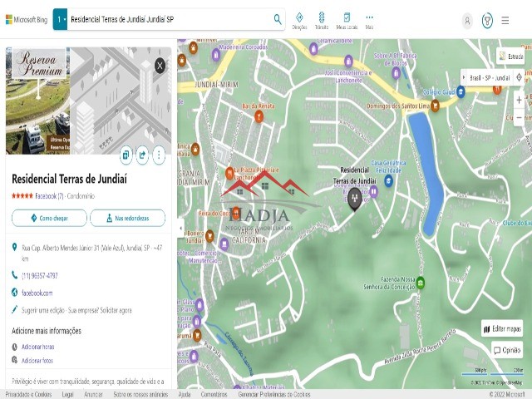Open the search result number dropdown
The height and width of the screenshot is (399, 532).
click(60, 20)
